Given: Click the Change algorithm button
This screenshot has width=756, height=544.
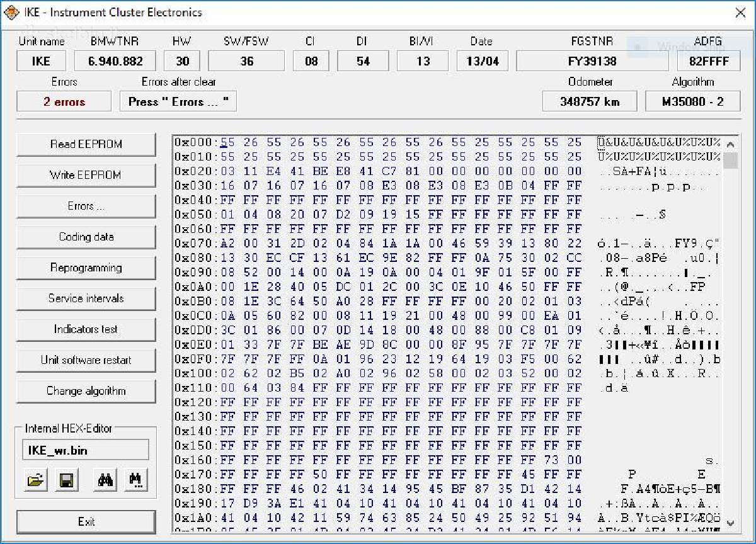Looking at the screenshot, I should (x=86, y=391).
